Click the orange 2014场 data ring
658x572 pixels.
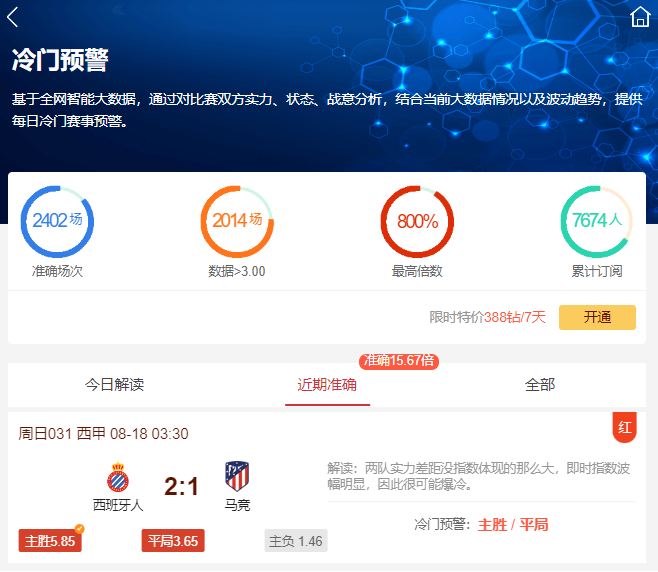pyautogui.click(x=237, y=221)
